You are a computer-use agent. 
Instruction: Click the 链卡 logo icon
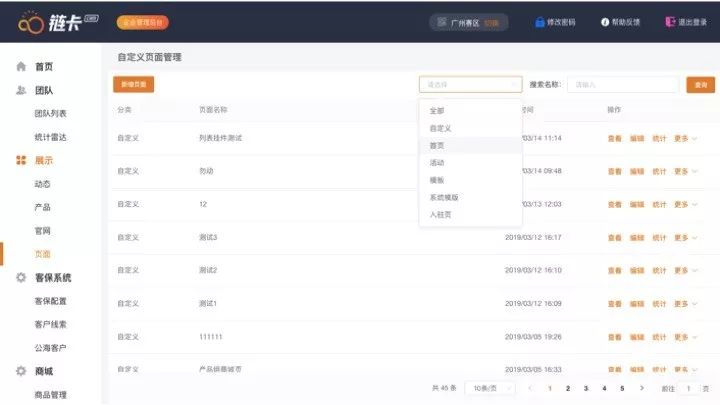pos(31,21)
